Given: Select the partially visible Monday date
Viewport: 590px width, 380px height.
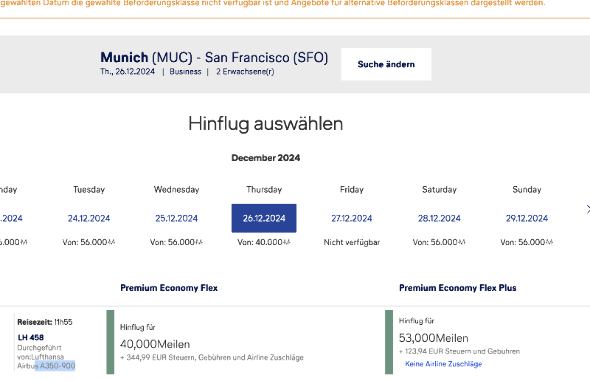Looking at the screenshot, I should point(11,218).
